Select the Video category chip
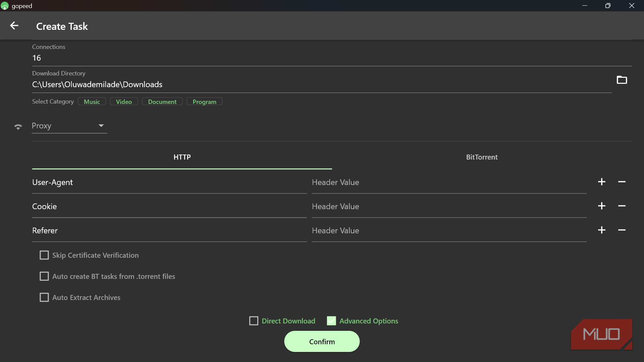 pos(124,102)
